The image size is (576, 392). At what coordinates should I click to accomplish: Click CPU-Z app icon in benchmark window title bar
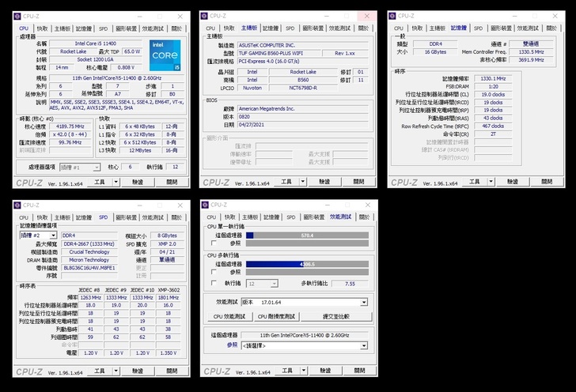click(205, 205)
